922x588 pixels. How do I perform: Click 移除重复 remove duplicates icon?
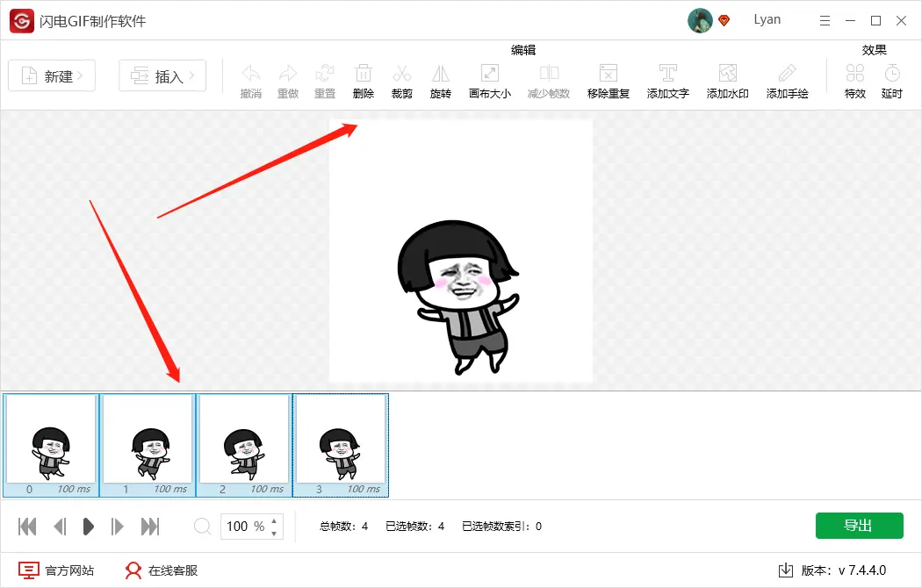pyautogui.click(x=608, y=74)
